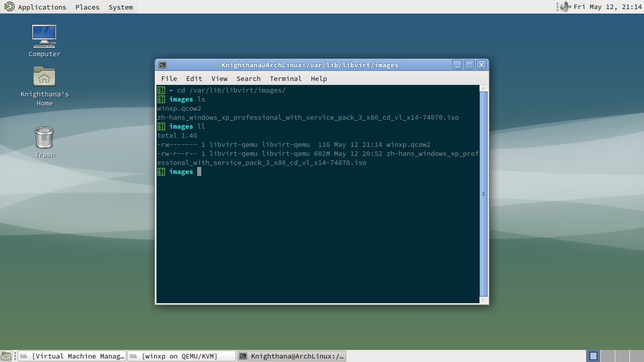Screen dimensions: 644x362
Task: Select the first workspace in switcher
Action: click(594, 356)
